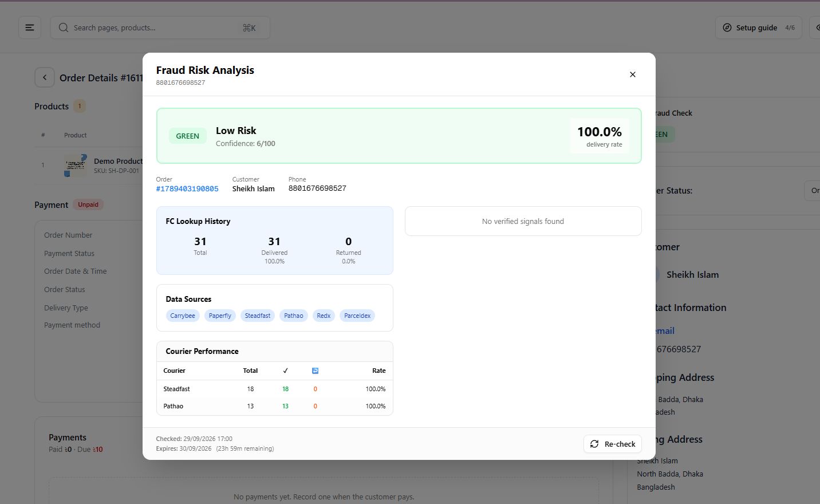Select the Pathao data source chip
820x504 pixels.
[294, 316]
